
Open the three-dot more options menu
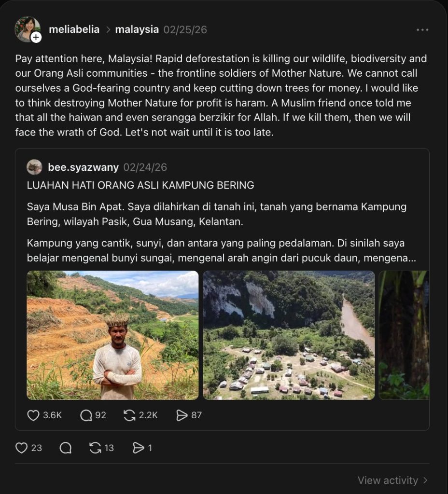coord(422,30)
